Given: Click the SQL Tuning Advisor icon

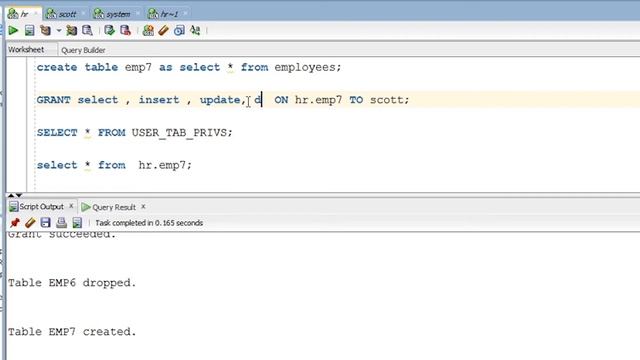Looking at the screenshot, I should click(x=87, y=30).
